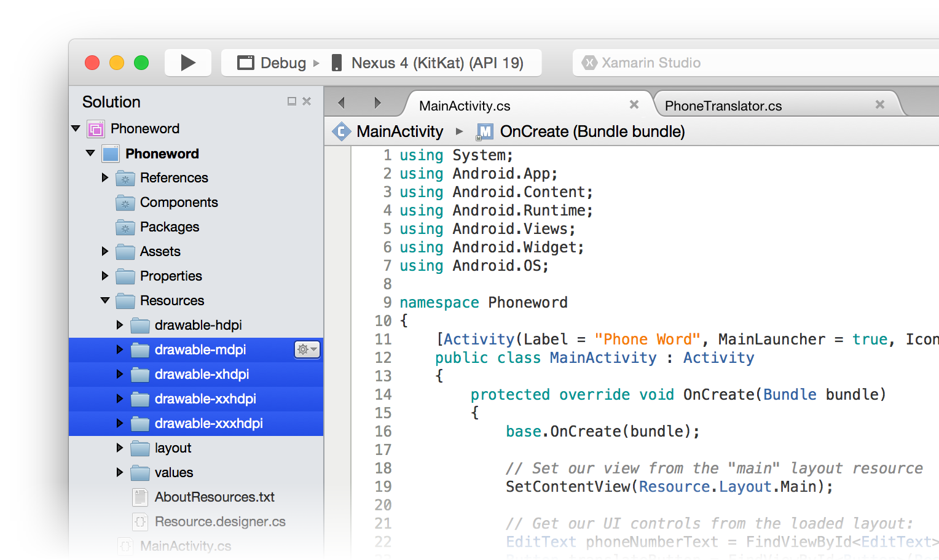Click the Components folder icon
The image size is (939, 560).
coord(125,203)
